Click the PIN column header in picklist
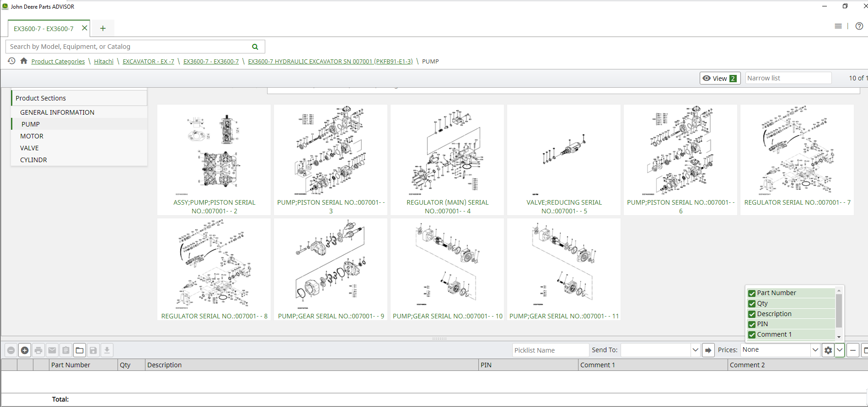Image resolution: width=868 pixels, height=407 pixels. tap(528, 365)
